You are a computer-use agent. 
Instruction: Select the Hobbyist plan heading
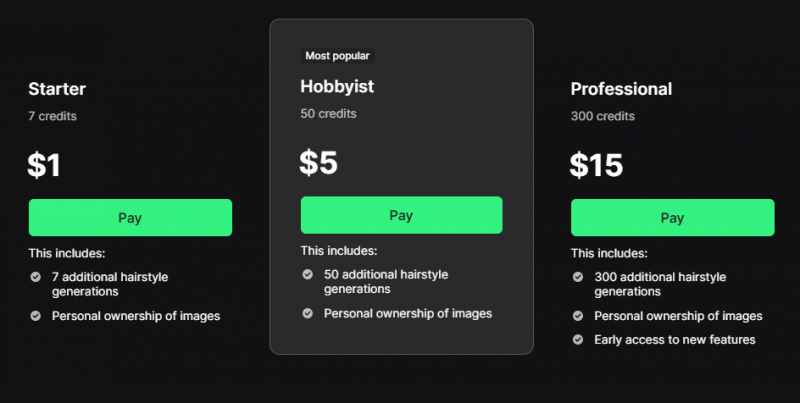337,87
